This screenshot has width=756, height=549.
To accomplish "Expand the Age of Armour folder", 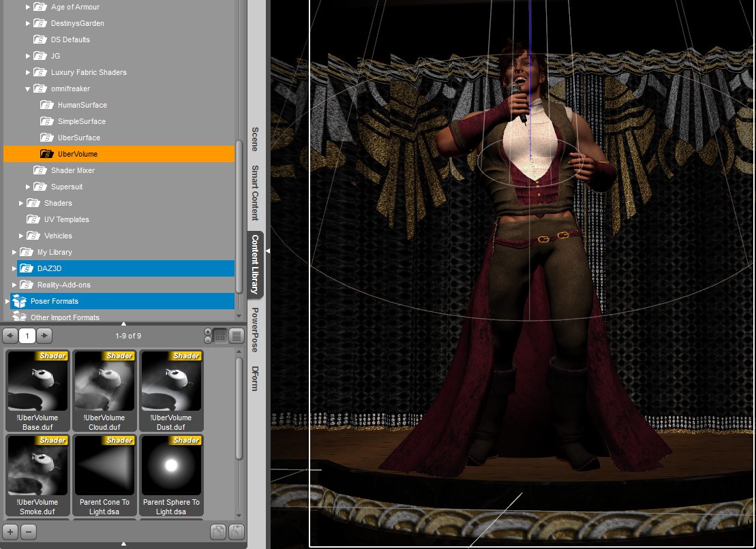I will coord(28,7).
